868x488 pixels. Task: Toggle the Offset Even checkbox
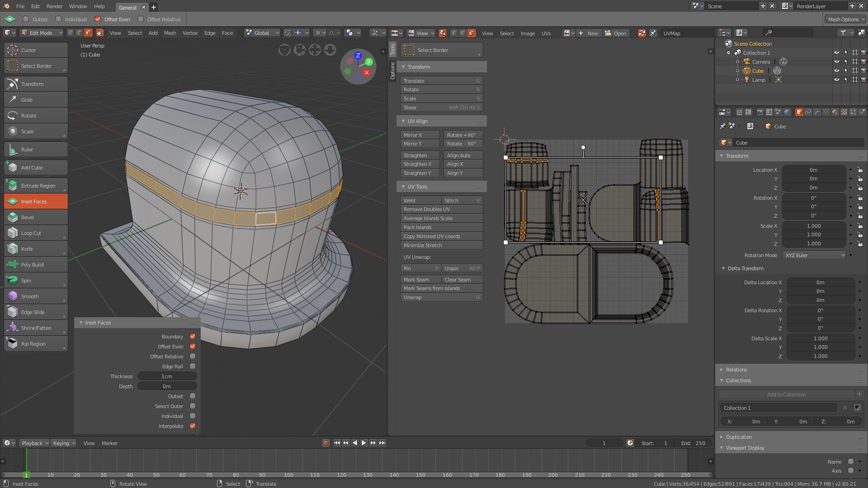point(192,346)
